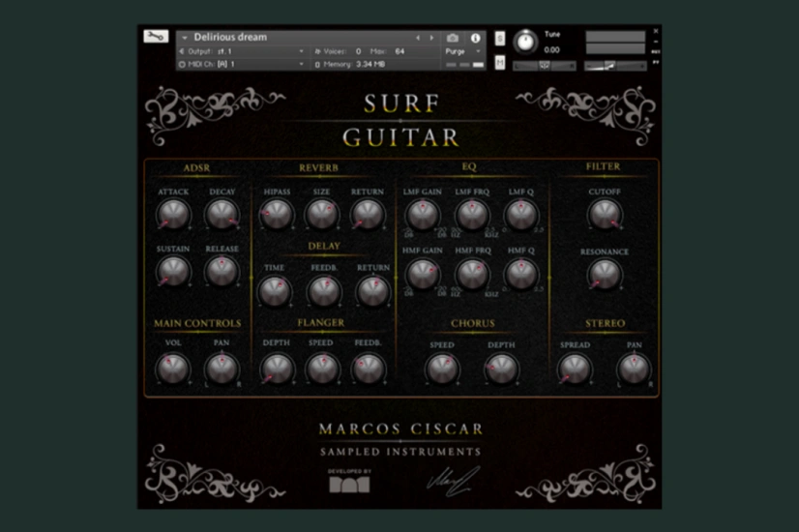
Task: Close the instrument with the X button
Action: coord(655,32)
